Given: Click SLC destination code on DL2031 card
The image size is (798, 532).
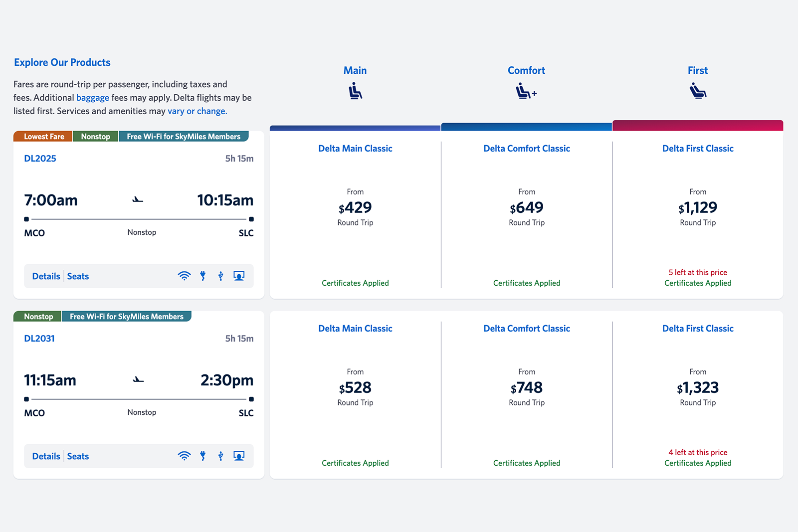Looking at the screenshot, I should [246, 413].
